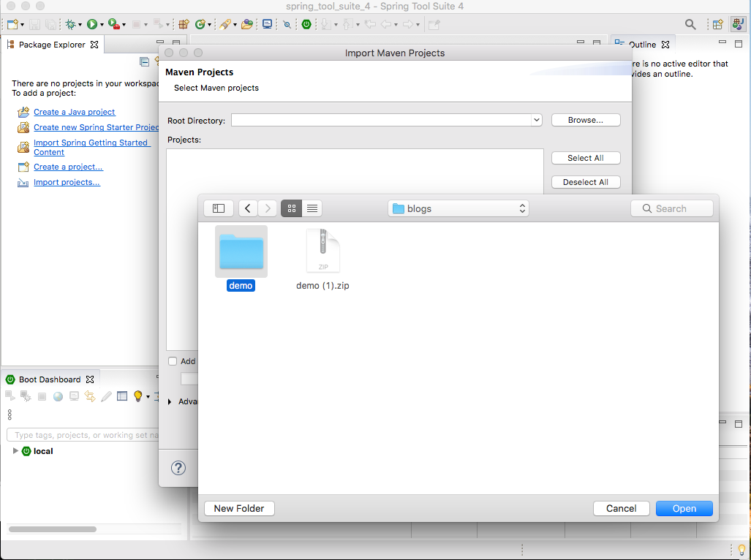Close the Package Explorer tab
The height and width of the screenshot is (560, 751).
(94, 45)
